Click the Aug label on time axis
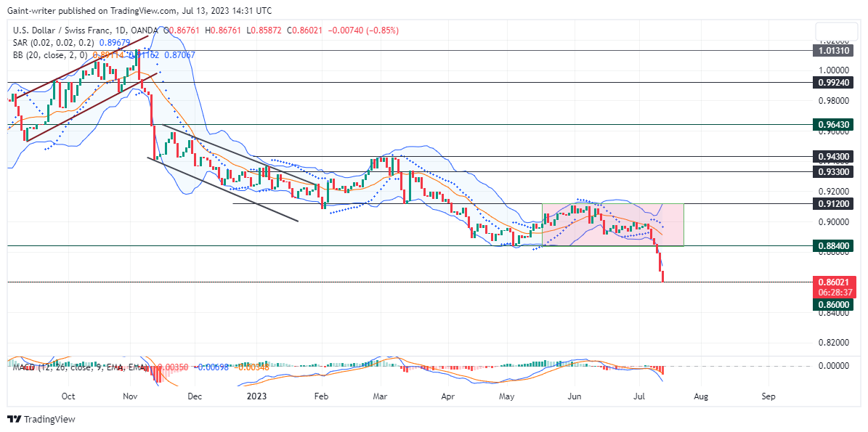The image size is (868, 432). pyautogui.click(x=702, y=396)
